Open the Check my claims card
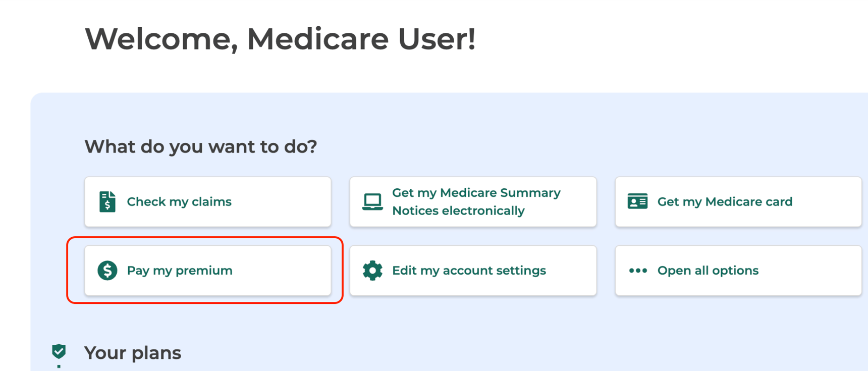The width and height of the screenshot is (868, 371). pyautogui.click(x=207, y=201)
